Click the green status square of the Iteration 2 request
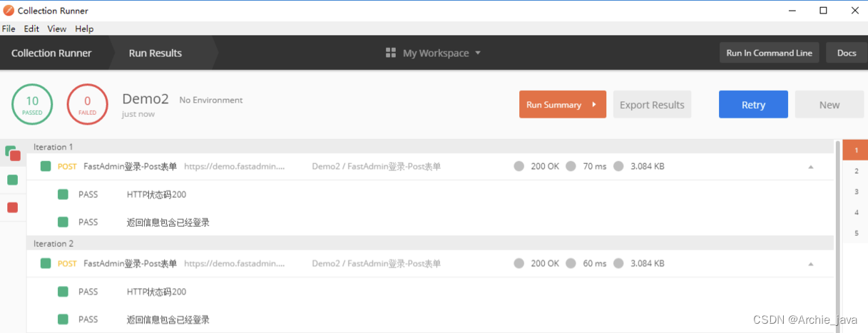868x333 pixels. pos(46,263)
